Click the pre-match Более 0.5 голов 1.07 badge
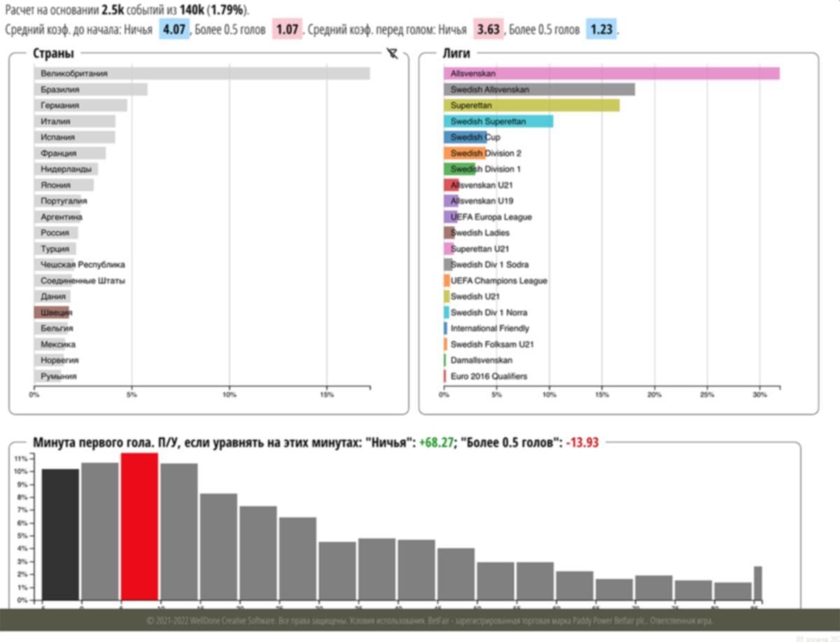The image size is (840, 642). pos(287,30)
